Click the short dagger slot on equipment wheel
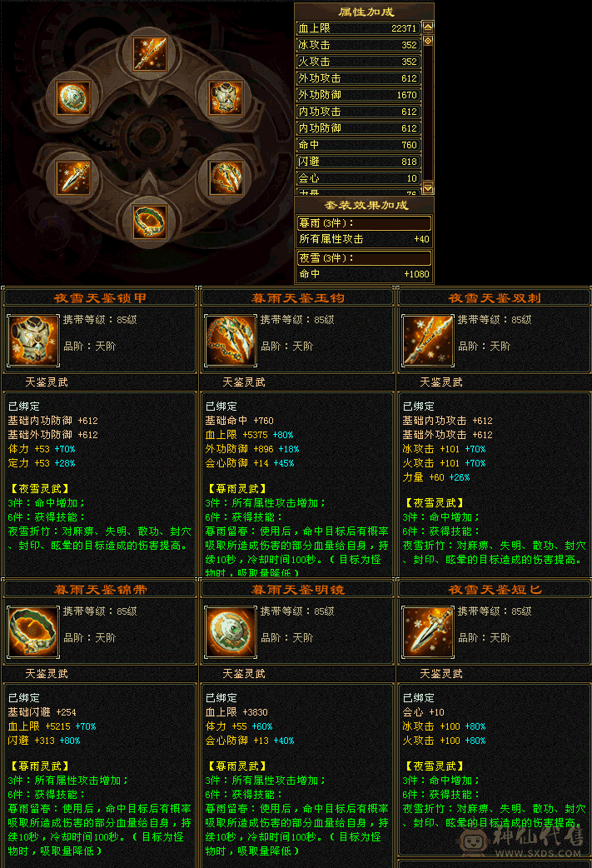 (73, 177)
